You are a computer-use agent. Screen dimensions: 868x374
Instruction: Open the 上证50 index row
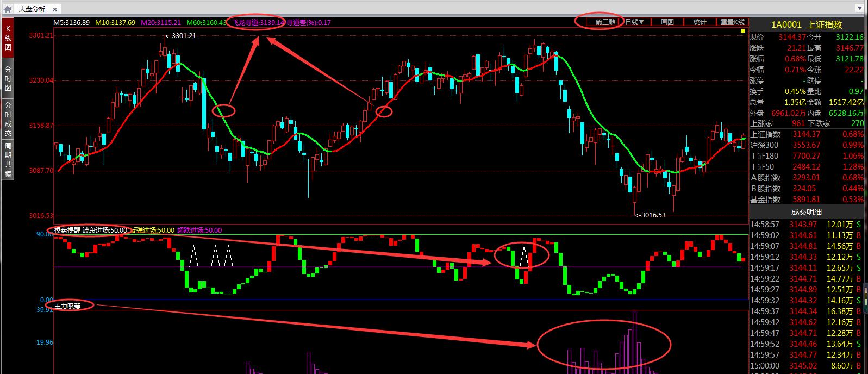807,167
